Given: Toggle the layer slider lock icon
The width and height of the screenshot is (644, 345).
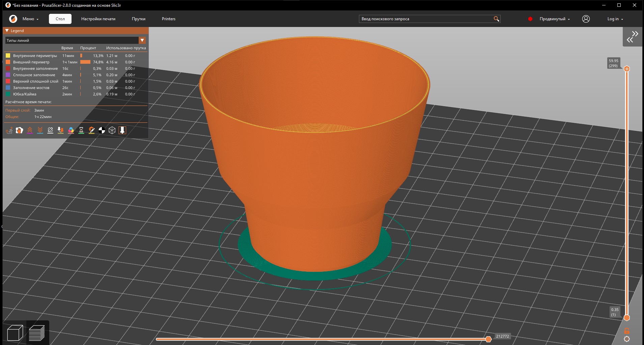Looking at the screenshot, I should coord(627,331).
